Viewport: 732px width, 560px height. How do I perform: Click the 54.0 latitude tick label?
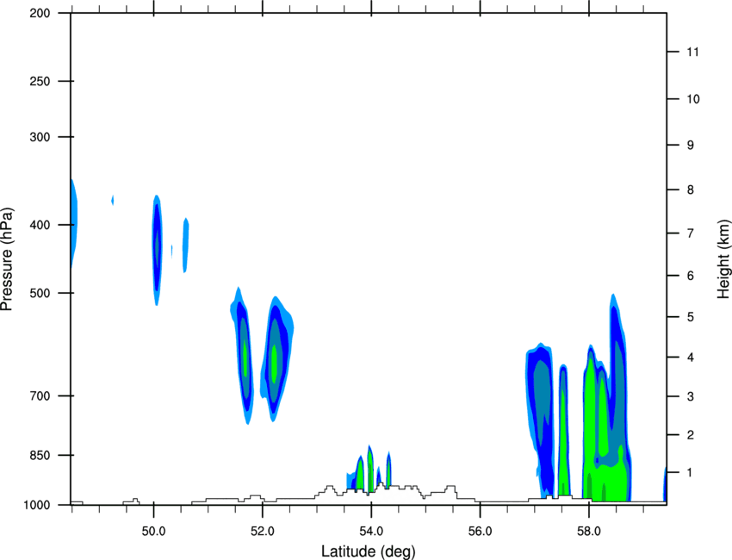click(371, 532)
